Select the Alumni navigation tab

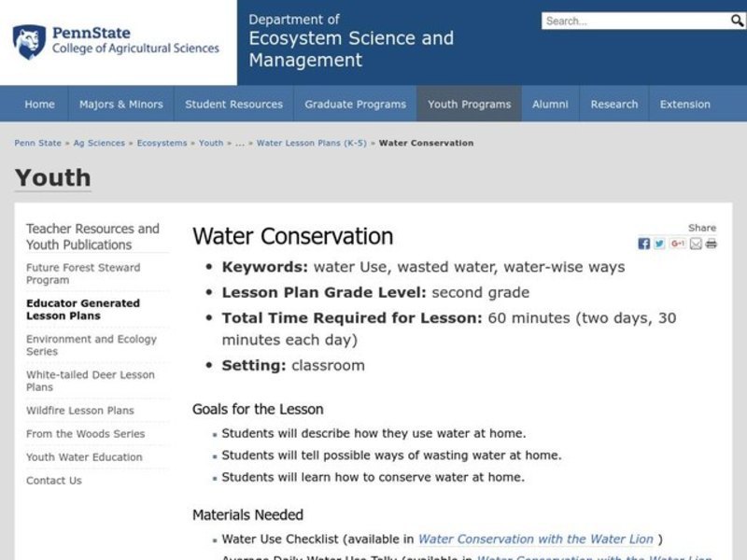[x=550, y=104]
